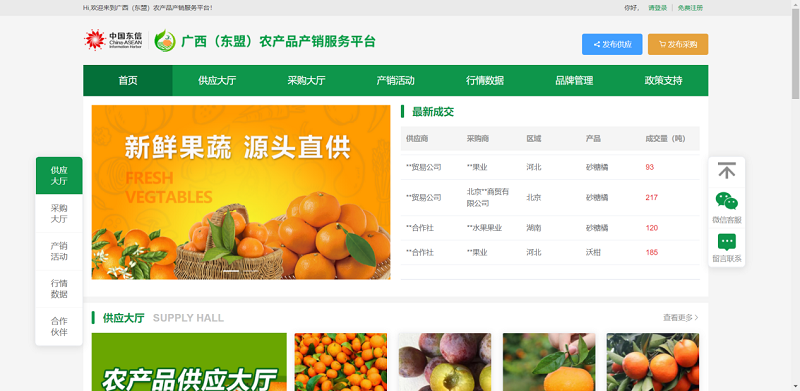Click the 农产品供应大厅 green banner

pos(189,362)
